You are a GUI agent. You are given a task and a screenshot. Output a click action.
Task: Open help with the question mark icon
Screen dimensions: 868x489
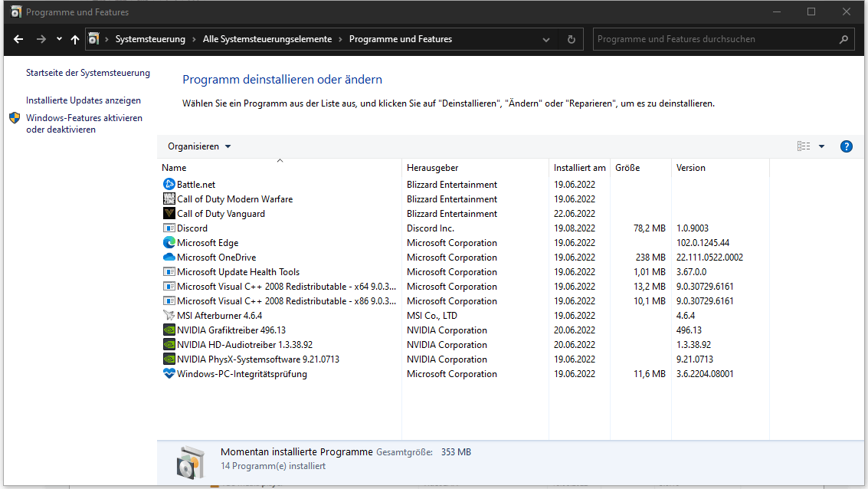[x=847, y=146]
